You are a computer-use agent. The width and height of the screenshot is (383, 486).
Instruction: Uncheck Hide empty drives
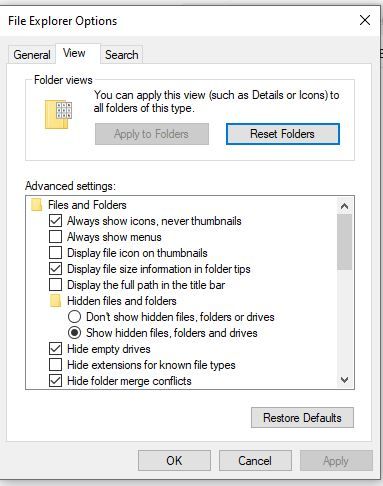(x=55, y=349)
